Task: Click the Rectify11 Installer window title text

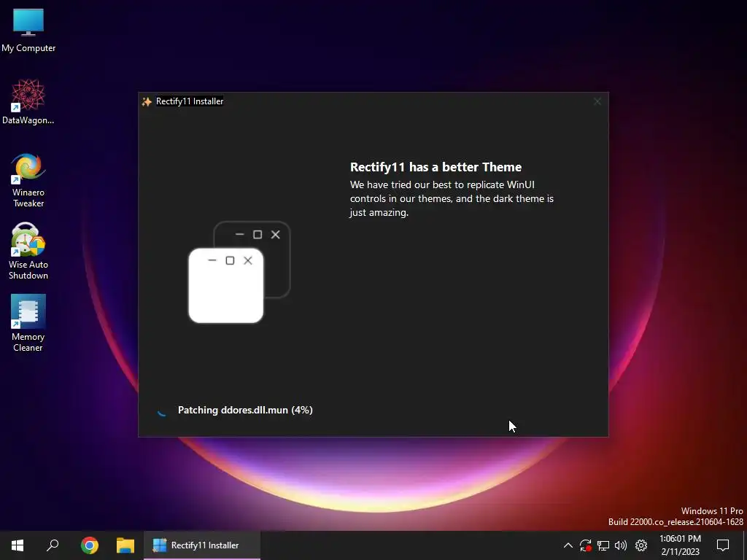Action: pyautogui.click(x=190, y=101)
